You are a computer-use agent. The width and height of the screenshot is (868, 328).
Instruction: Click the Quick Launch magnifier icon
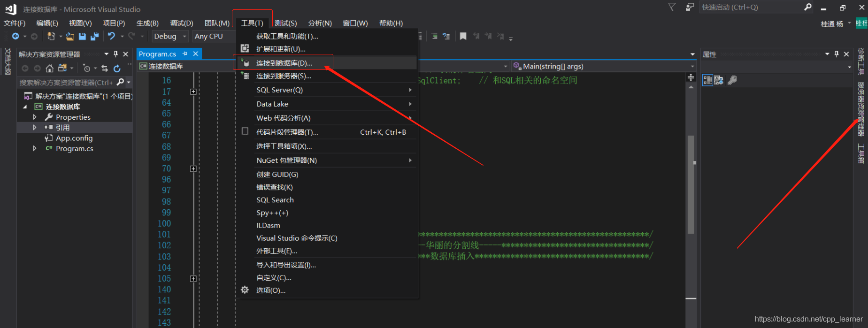click(x=807, y=7)
